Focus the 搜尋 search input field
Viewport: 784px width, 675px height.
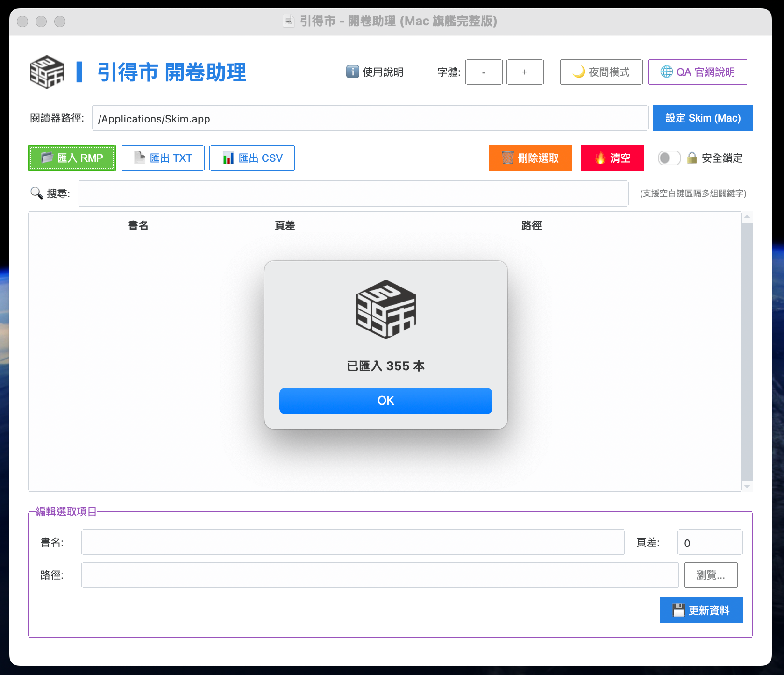353,194
